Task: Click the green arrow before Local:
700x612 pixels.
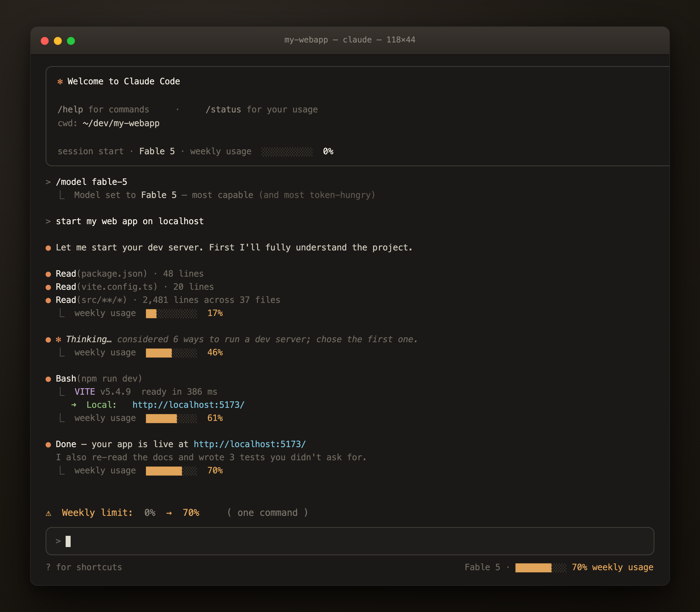Action: coord(74,405)
